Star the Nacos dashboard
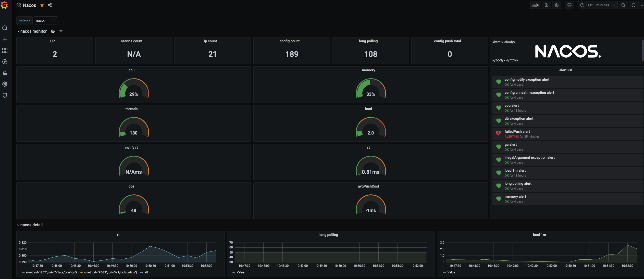 click(x=42, y=5)
